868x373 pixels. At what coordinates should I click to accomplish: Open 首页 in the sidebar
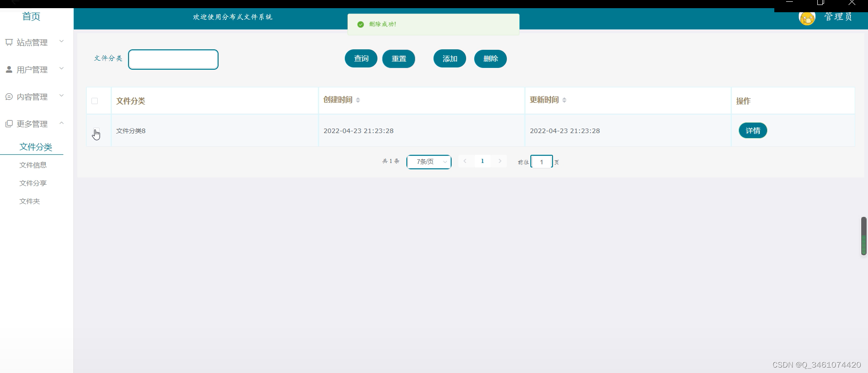(31, 17)
